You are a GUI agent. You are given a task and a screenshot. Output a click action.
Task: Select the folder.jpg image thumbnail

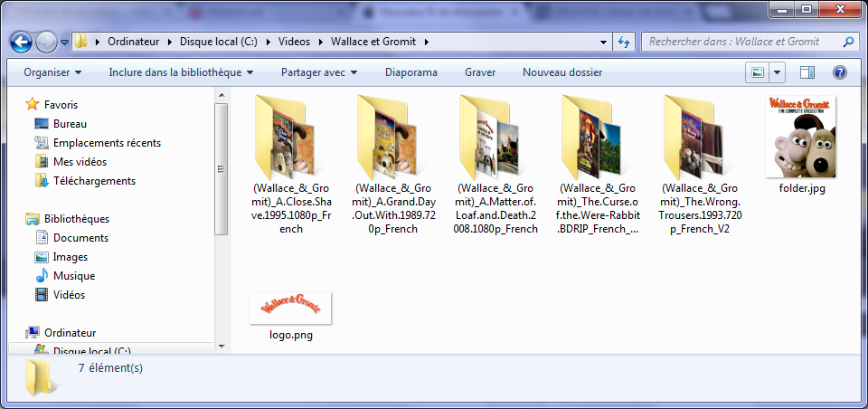click(801, 138)
